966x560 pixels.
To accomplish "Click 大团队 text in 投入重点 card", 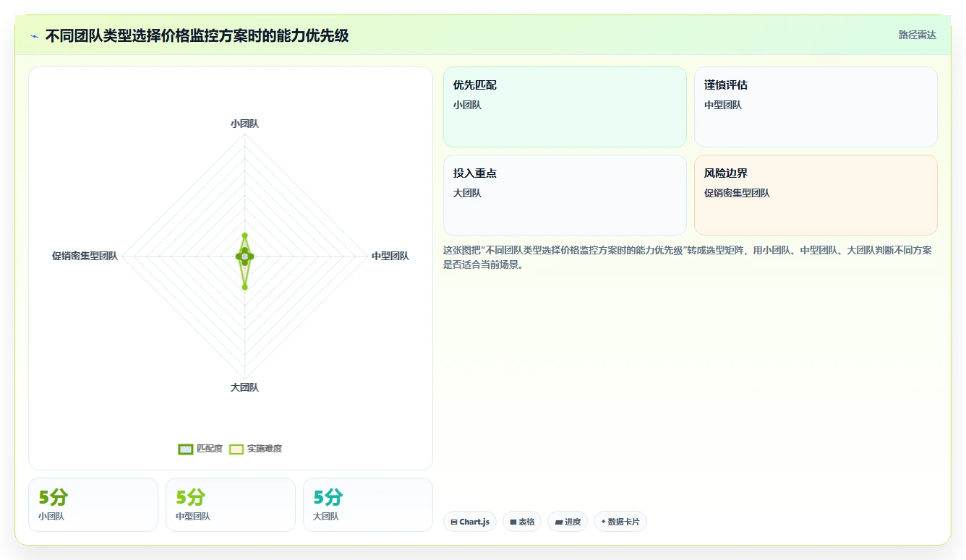I will (467, 193).
